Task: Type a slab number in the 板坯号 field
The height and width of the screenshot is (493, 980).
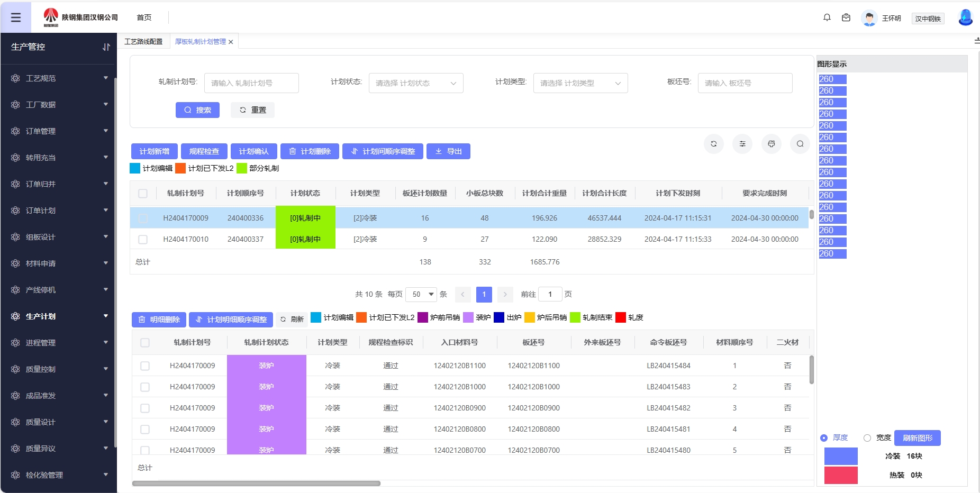Action: 745,83
